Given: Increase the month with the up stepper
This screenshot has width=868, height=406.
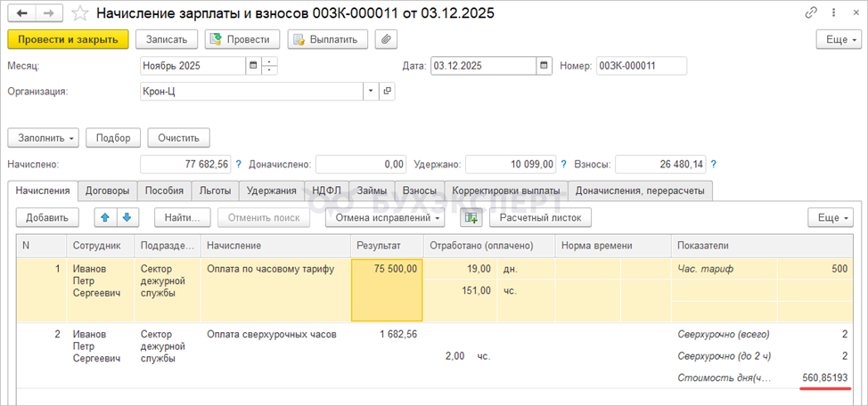Looking at the screenshot, I should tap(269, 61).
